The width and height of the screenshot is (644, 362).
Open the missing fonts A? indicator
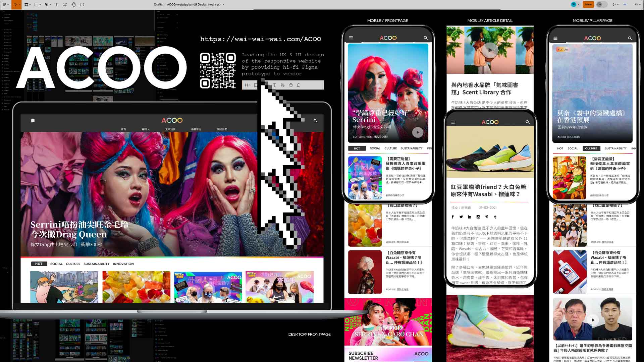625,5
